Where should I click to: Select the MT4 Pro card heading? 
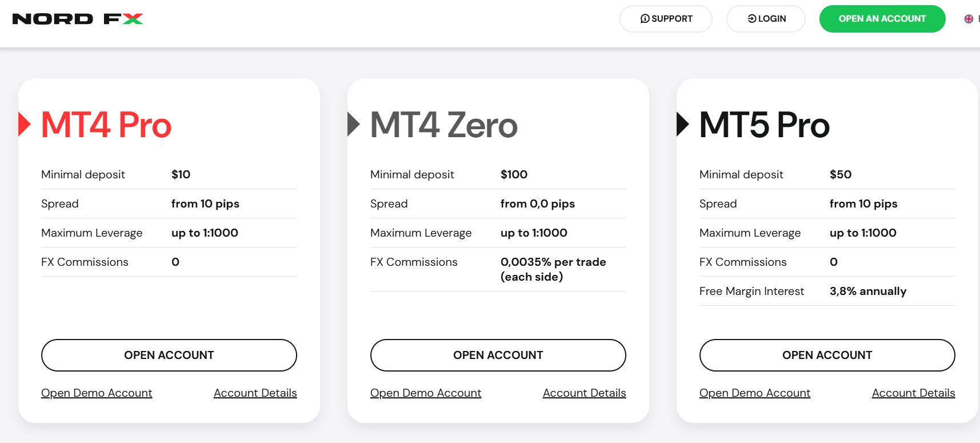pos(106,125)
